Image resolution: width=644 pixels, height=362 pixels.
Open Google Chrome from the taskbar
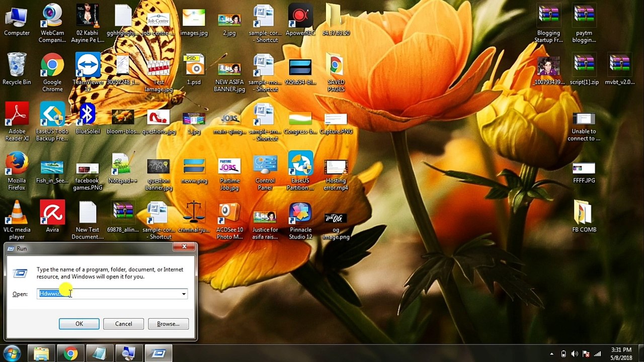70,353
